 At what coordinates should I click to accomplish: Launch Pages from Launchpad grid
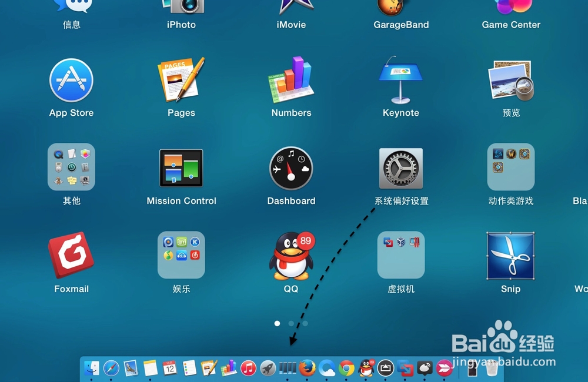[x=182, y=79]
